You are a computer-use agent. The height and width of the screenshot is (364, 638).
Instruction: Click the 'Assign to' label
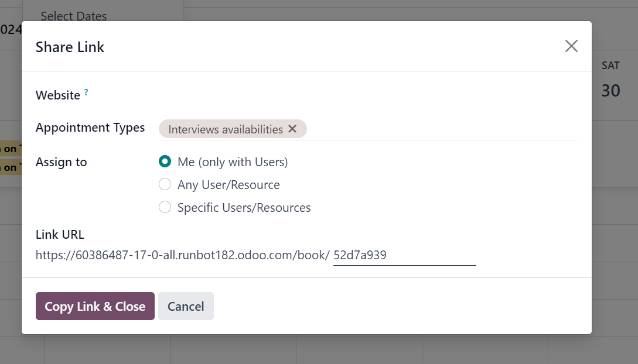tap(61, 162)
